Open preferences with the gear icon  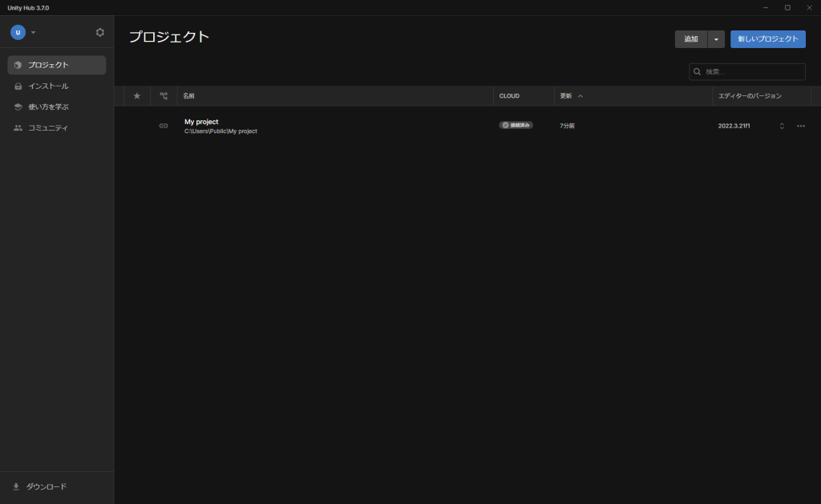(x=100, y=32)
